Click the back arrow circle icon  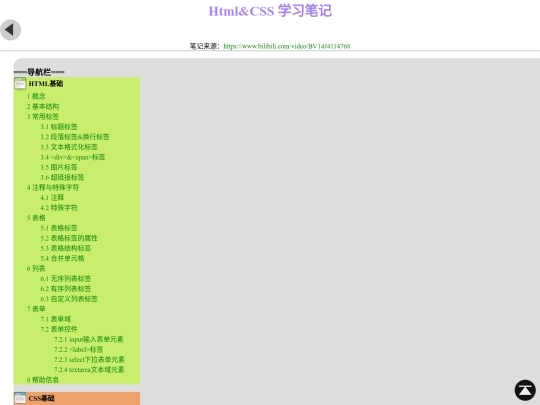coord(10,30)
